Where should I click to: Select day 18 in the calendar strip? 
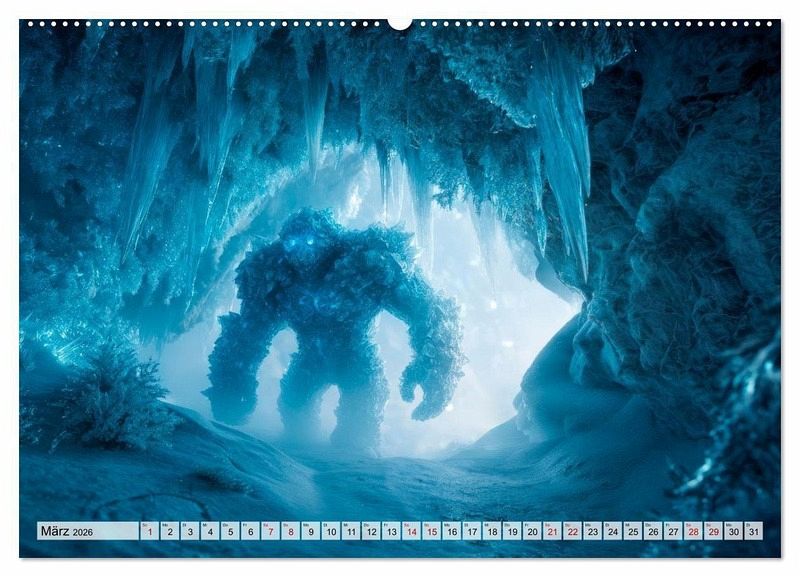492,531
